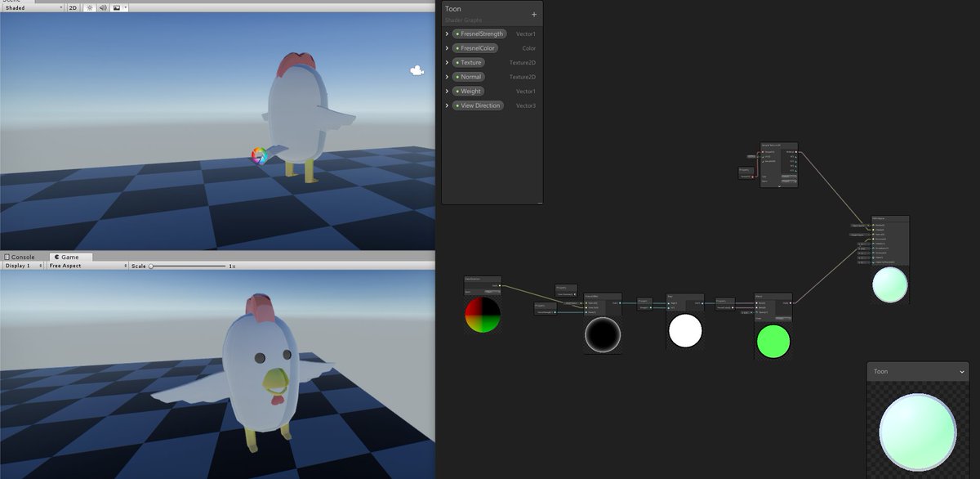Select the Weight property pill
This screenshot has width=980, height=479.
point(469,91)
